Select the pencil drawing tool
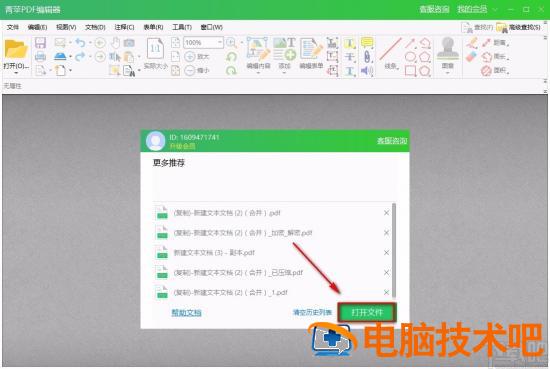The width and height of the screenshot is (550, 369). pyautogui.click(x=472, y=43)
